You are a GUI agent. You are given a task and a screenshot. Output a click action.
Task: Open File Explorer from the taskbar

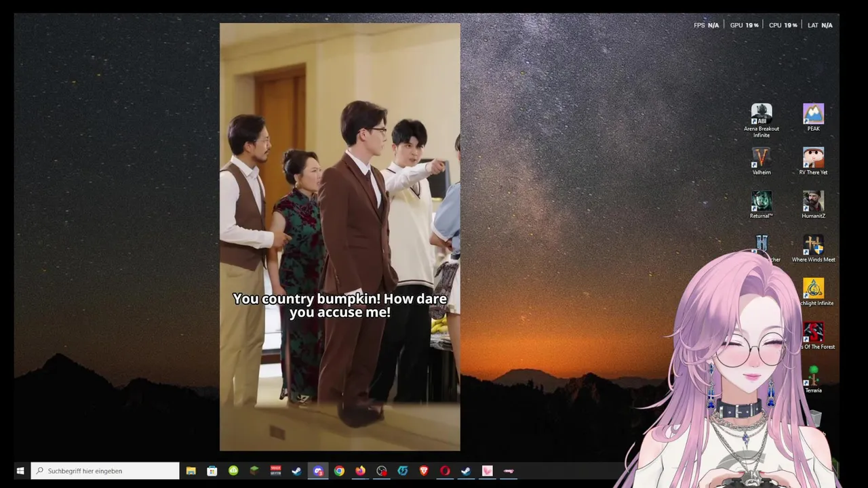[191, 470]
